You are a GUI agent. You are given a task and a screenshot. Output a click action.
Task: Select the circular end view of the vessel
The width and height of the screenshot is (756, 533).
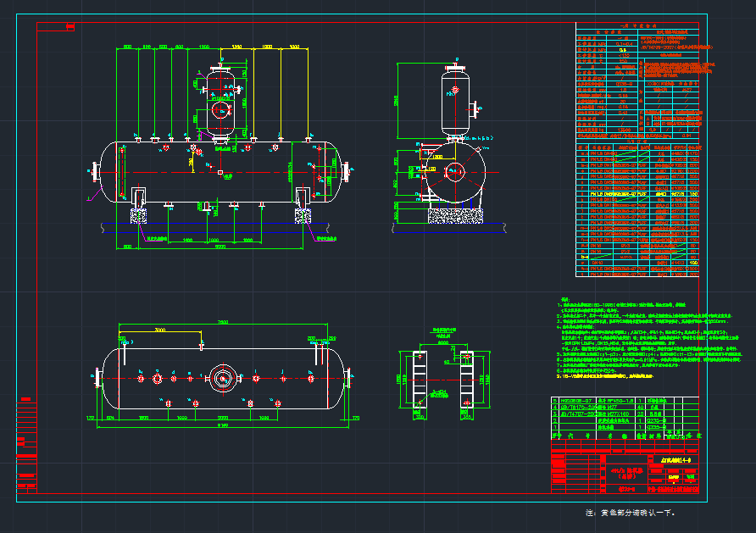pyautogui.click(x=455, y=172)
